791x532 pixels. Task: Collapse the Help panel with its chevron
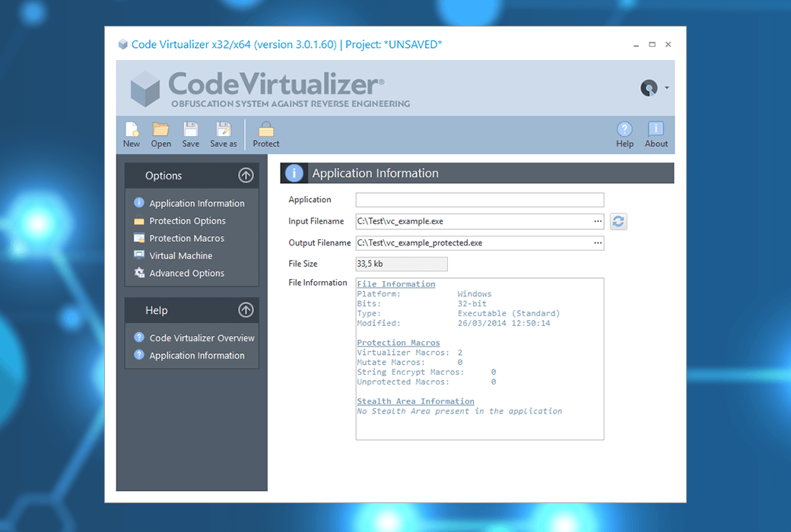pyautogui.click(x=246, y=310)
